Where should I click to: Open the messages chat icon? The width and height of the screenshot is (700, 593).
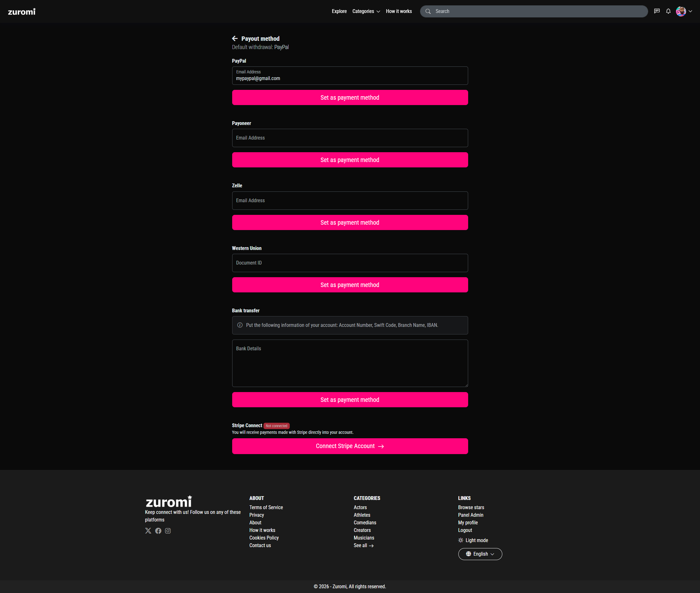(657, 11)
